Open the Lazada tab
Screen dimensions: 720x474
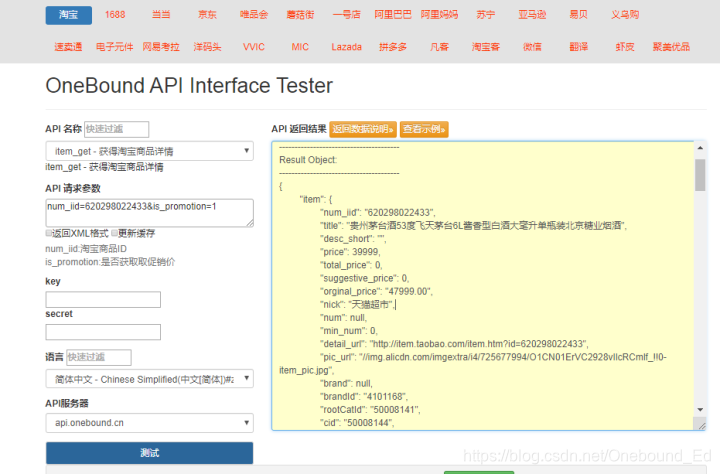pyautogui.click(x=346, y=47)
